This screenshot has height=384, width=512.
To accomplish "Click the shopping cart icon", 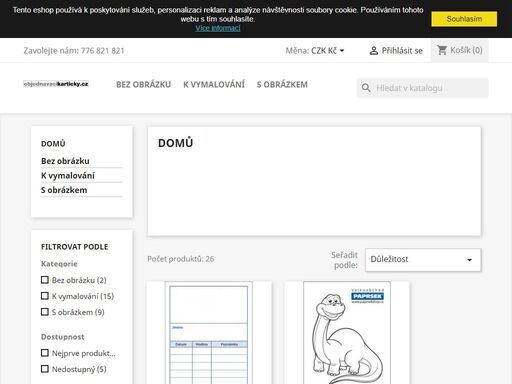I will 442,50.
